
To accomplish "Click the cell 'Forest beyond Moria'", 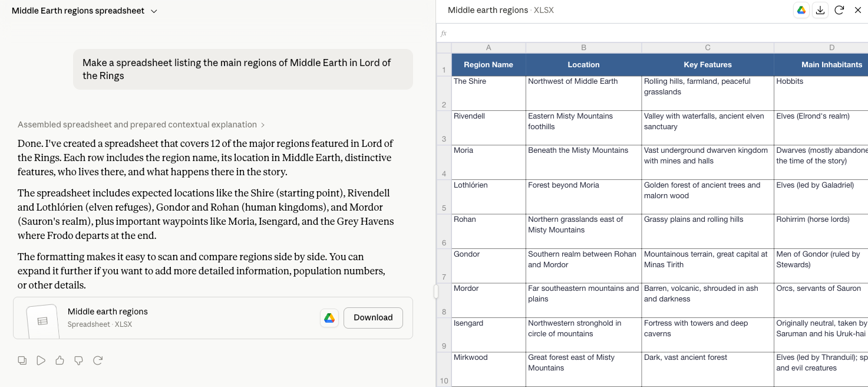I will click(x=583, y=197).
